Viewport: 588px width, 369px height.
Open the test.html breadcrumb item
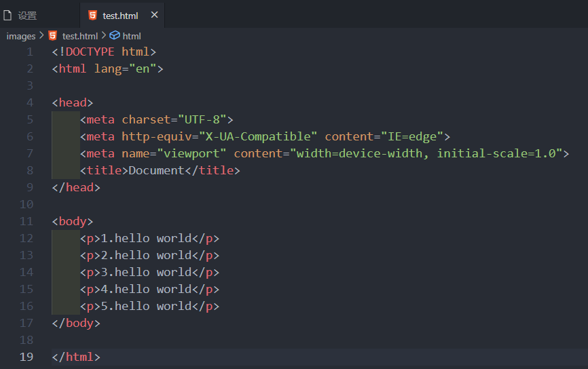[80, 36]
